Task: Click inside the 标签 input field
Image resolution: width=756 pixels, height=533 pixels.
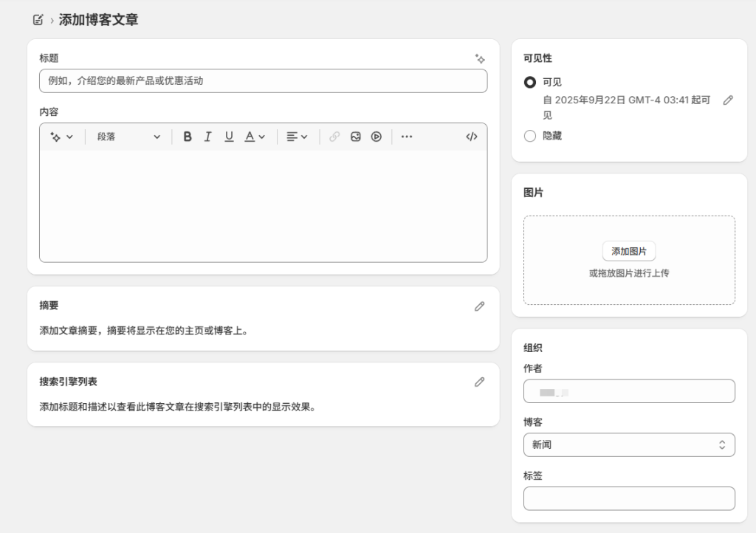Action: click(628, 498)
